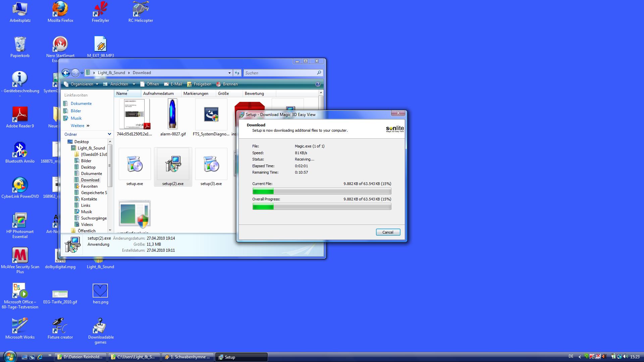Select the Favoriten folder in tree

(89, 186)
